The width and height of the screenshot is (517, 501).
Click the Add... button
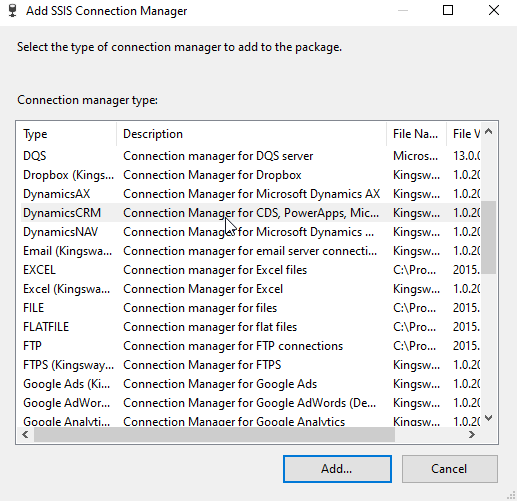coord(337,469)
